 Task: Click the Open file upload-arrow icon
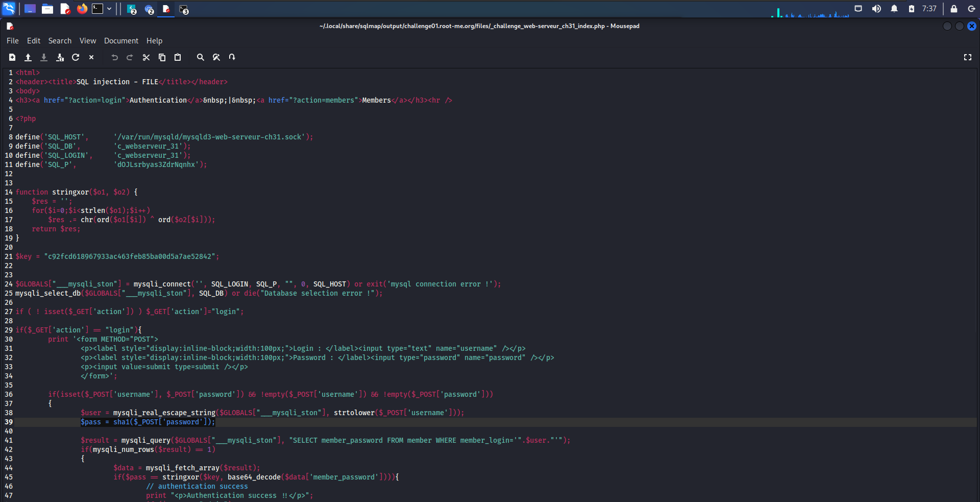point(28,57)
